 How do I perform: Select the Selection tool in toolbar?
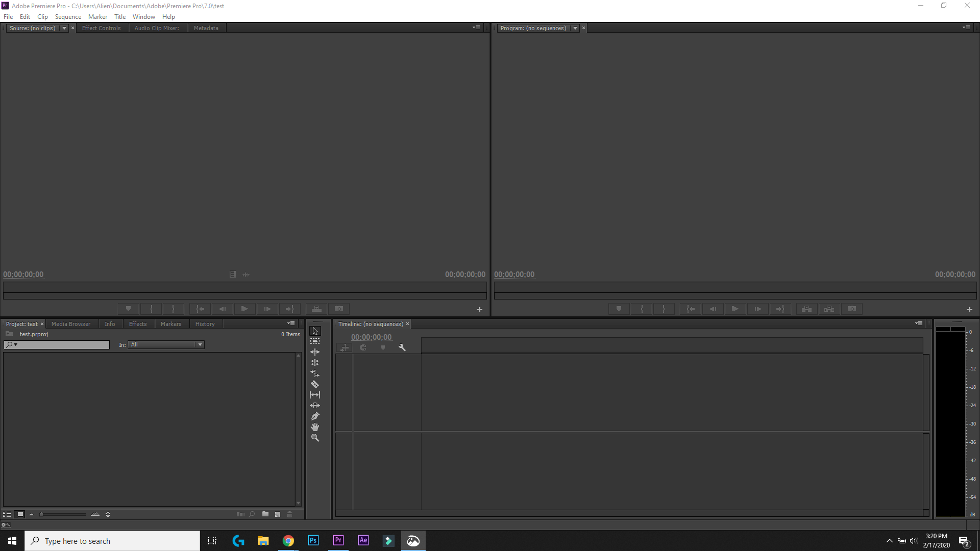click(314, 330)
